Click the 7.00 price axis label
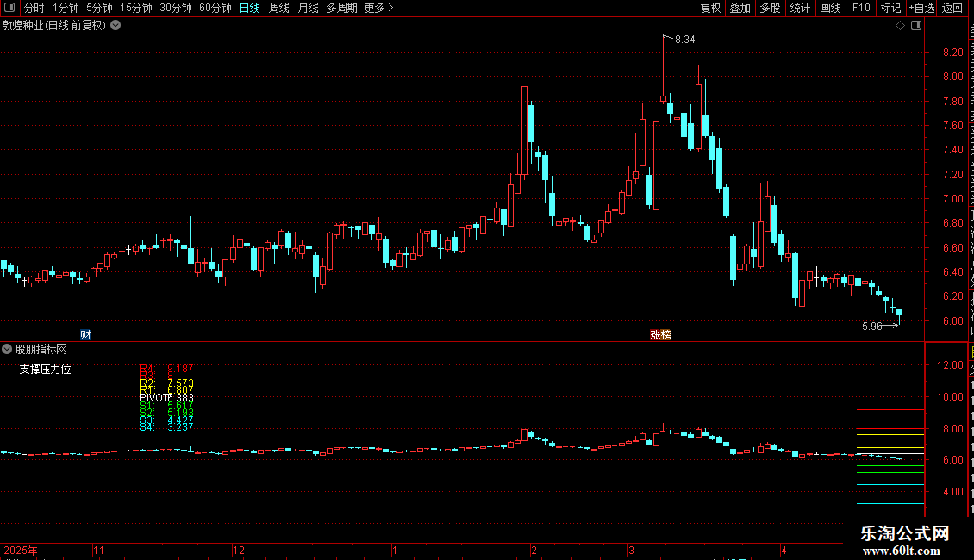This screenshot has height=560, width=974. (x=952, y=199)
